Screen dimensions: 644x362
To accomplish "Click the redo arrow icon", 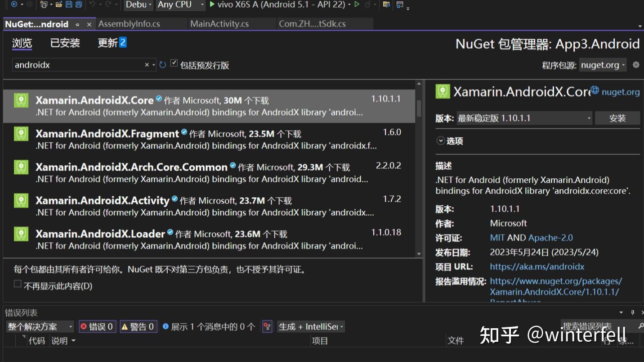I will coord(108,5).
